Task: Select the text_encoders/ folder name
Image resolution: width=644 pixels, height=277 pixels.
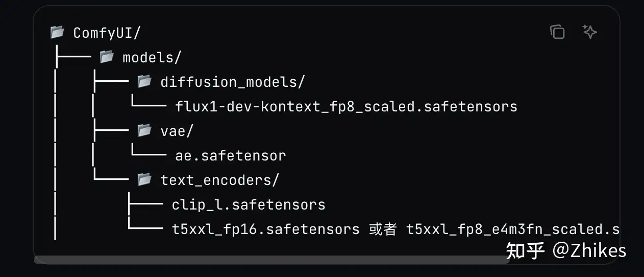Action: coord(220,180)
